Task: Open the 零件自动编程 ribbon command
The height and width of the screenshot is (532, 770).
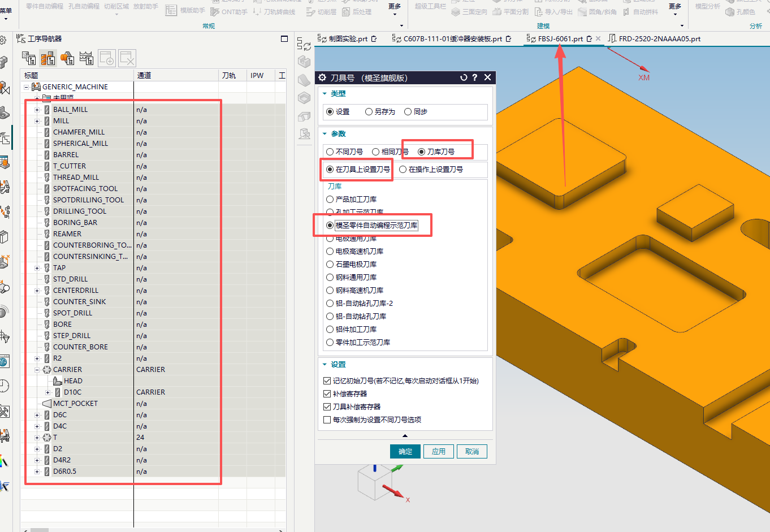Action: click(45, 6)
